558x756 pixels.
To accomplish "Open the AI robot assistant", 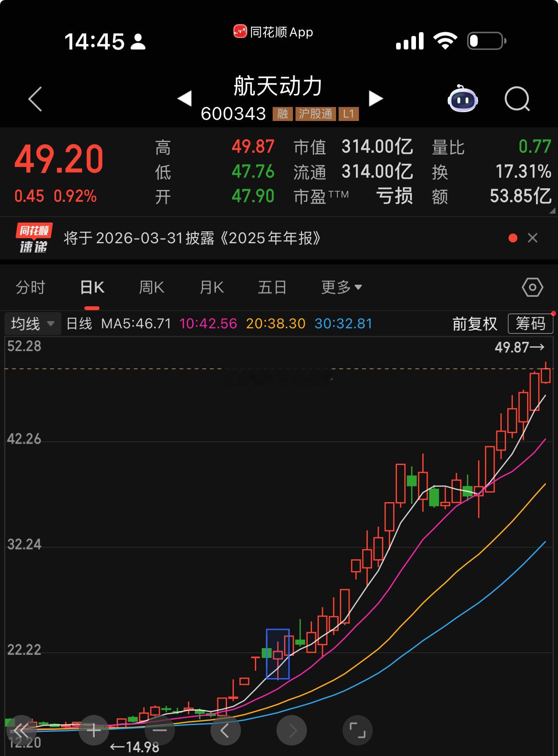I will pyautogui.click(x=462, y=99).
